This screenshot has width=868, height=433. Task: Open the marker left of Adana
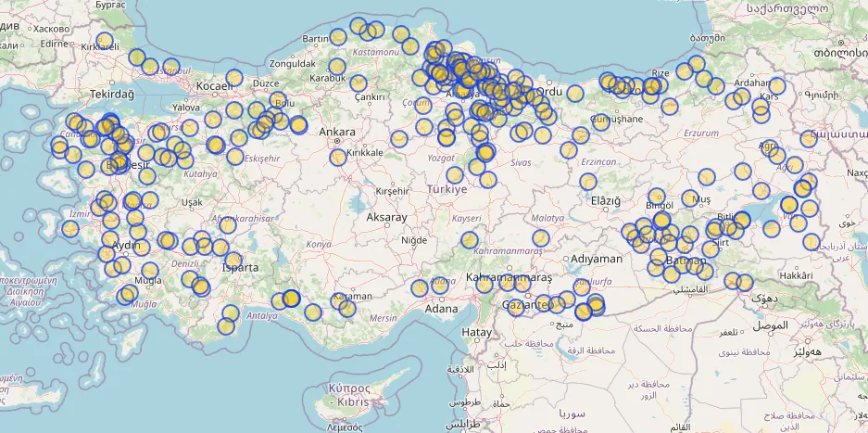point(419,287)
